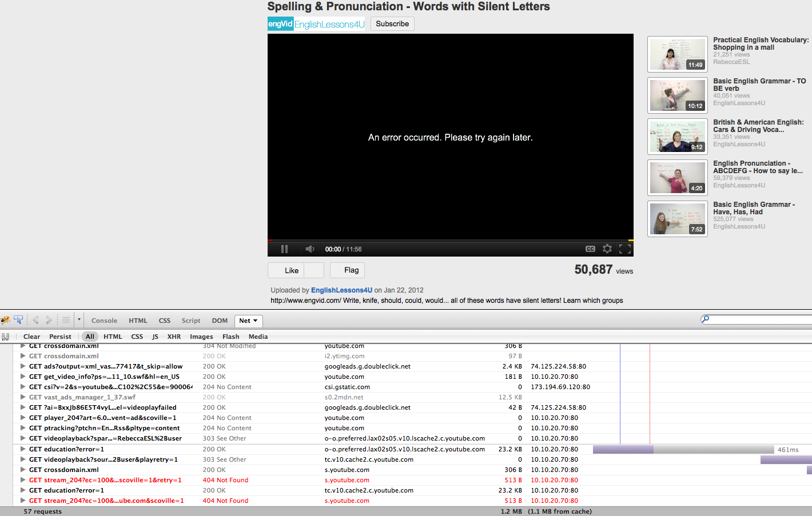Expand GET stream_204 scoville=1&retry=1 request
The width and height of the screenshot is (812, 516).
pyautogui.click(x=23, y=480)
